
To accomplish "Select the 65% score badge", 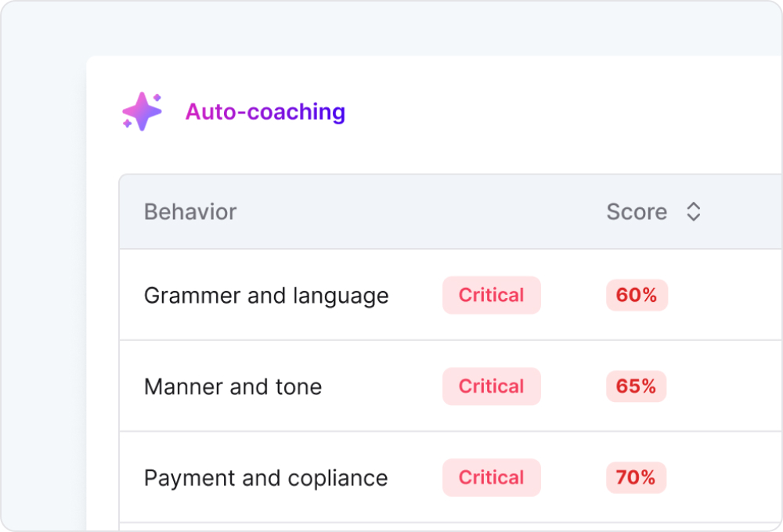I will (x=636, y=386).
